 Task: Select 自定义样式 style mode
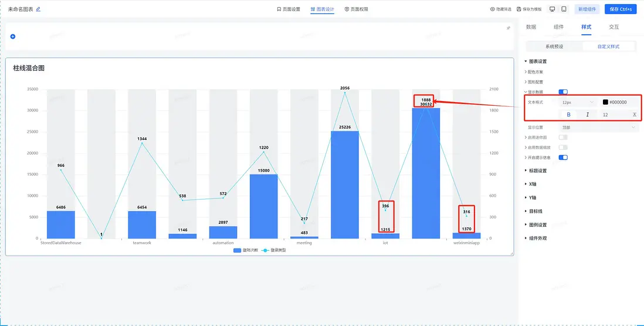click(608, 46)
